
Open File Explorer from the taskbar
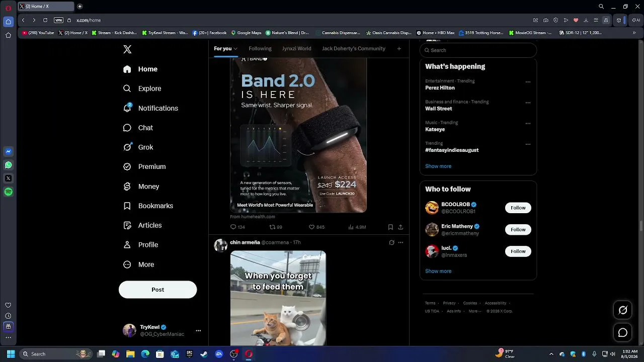click(x=130, y=354)
